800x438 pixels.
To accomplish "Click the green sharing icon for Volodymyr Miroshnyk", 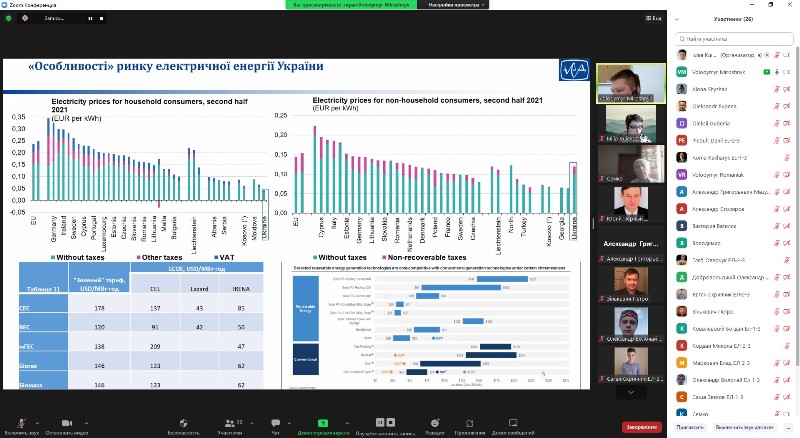I will click(766, 72).
